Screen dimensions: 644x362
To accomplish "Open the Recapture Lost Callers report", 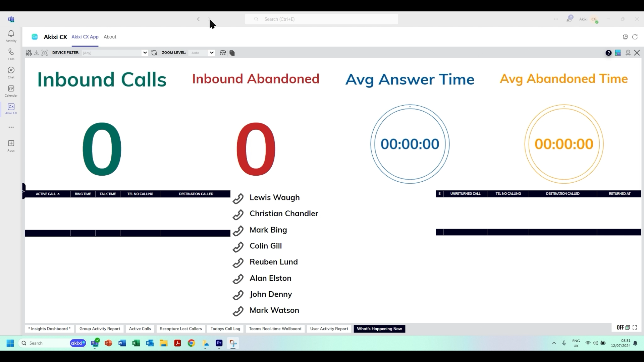I will tap(180, 328).
